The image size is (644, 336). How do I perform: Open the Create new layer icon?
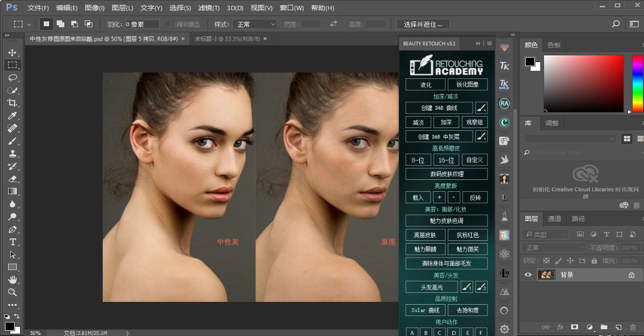point(619,327)
